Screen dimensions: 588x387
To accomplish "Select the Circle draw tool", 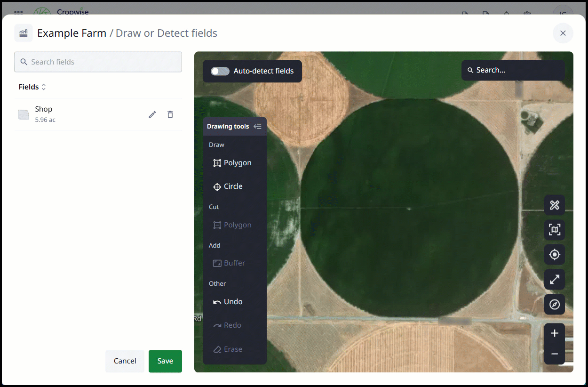I will pos(228,186).
